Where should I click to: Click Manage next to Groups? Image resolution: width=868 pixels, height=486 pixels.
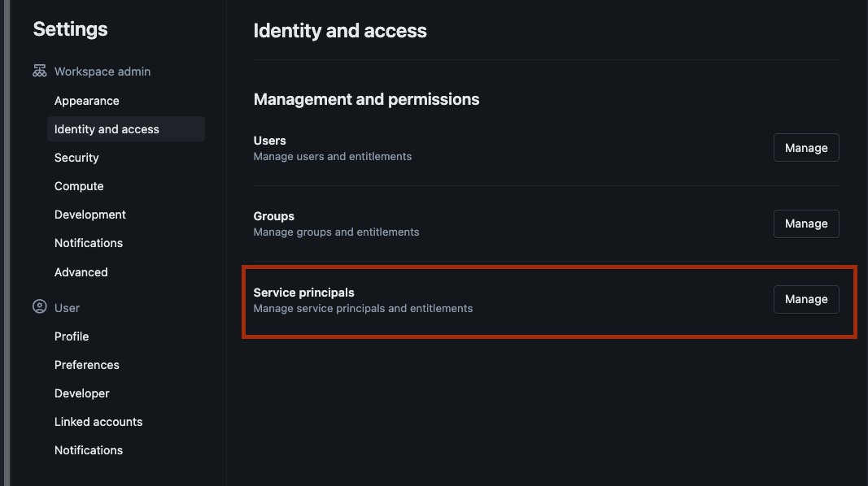point(806,223)
